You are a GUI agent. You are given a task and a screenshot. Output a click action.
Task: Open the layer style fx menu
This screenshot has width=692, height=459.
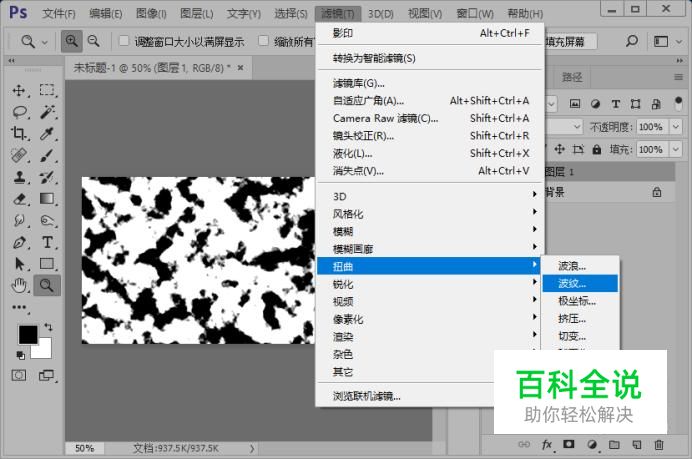coord(547,444)
